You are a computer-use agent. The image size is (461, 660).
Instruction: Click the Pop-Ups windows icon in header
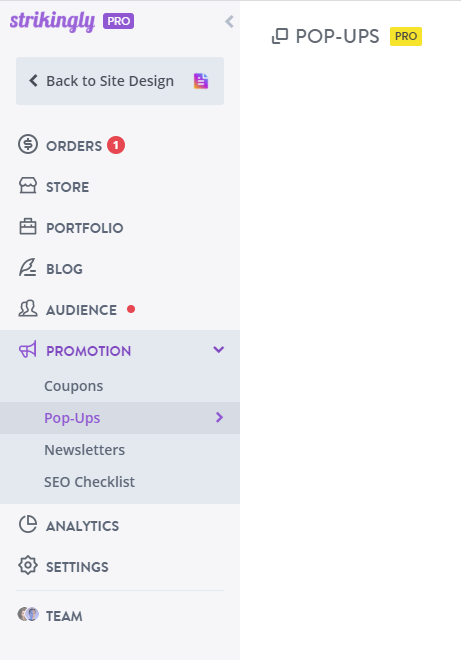(x=280, y=36)
